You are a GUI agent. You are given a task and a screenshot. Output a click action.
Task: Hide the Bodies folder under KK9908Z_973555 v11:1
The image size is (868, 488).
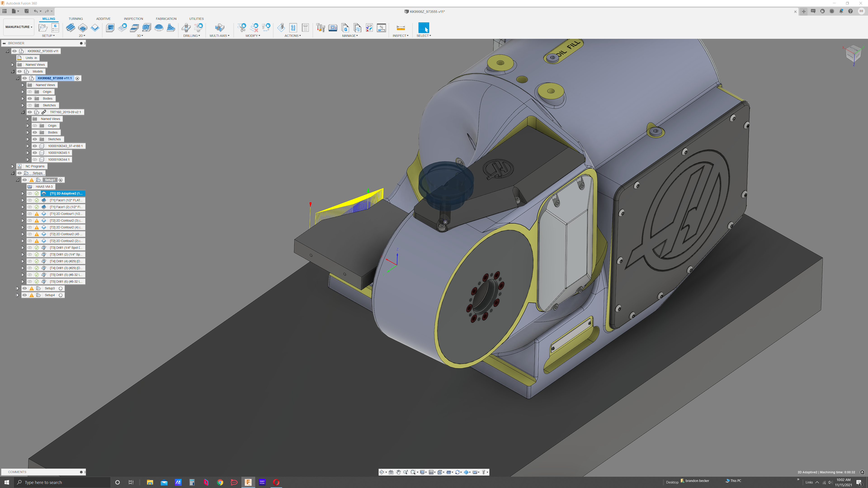click(x=29, y=98)
